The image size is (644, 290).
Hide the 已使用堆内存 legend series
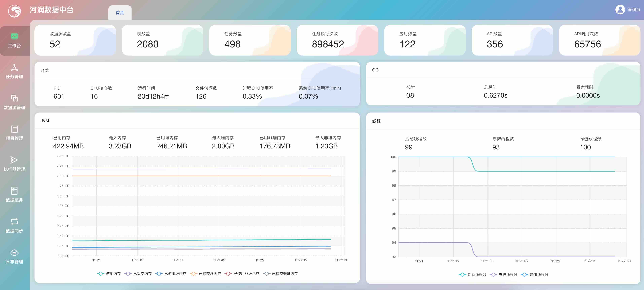point(171,274)
